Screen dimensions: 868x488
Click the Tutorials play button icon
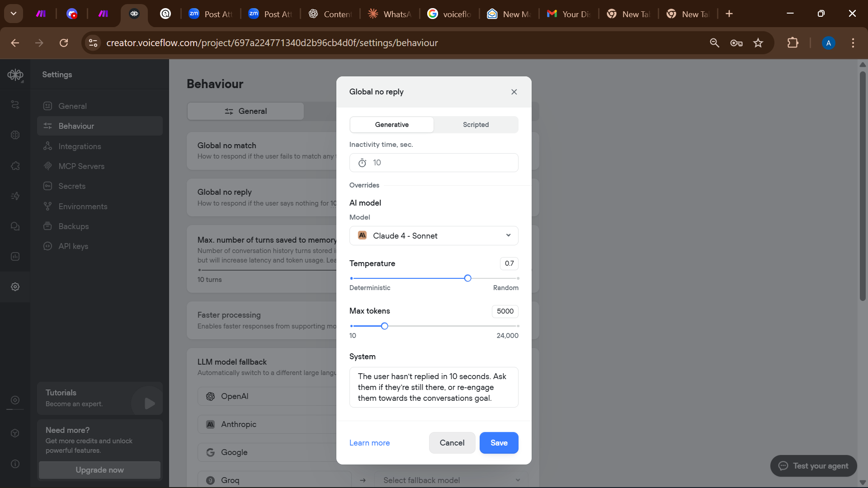click(149, 403)
